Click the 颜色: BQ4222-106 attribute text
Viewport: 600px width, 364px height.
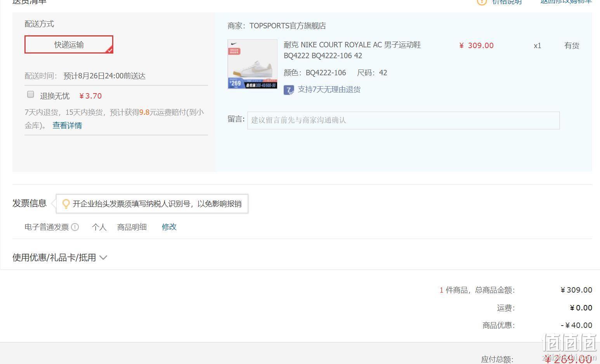point(315,73)
